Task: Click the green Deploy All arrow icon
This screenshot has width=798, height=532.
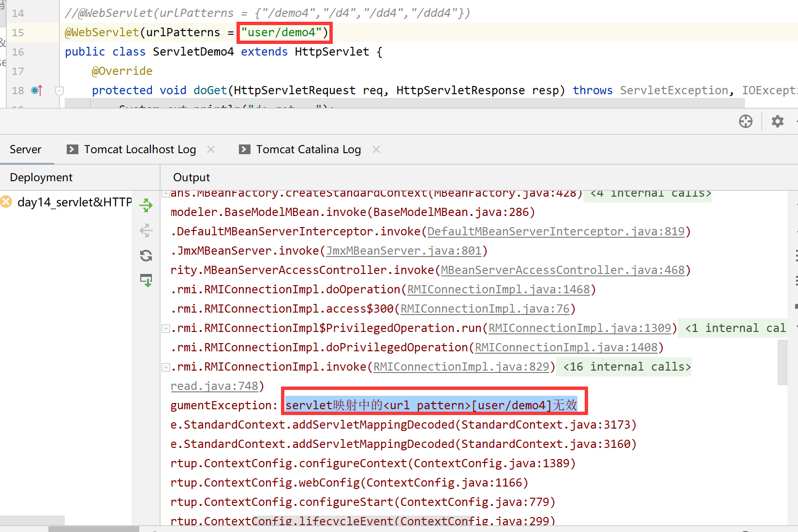Action: point(146,205)
